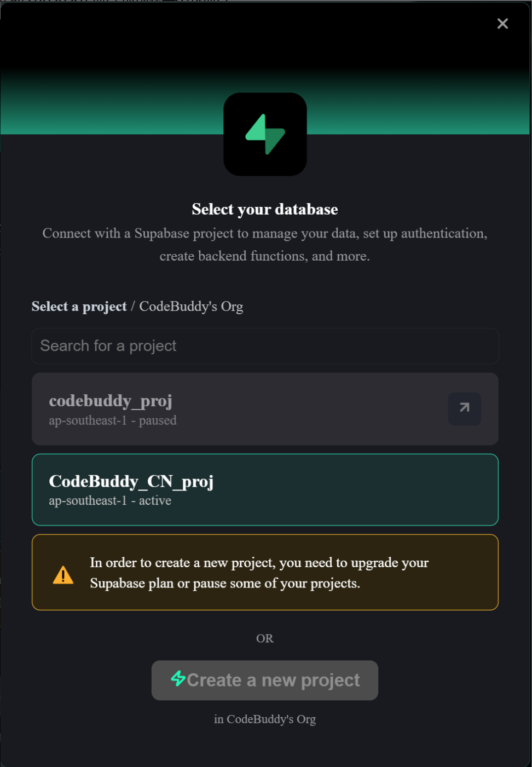Click the upgrade plan warning banner

[265, 572]
